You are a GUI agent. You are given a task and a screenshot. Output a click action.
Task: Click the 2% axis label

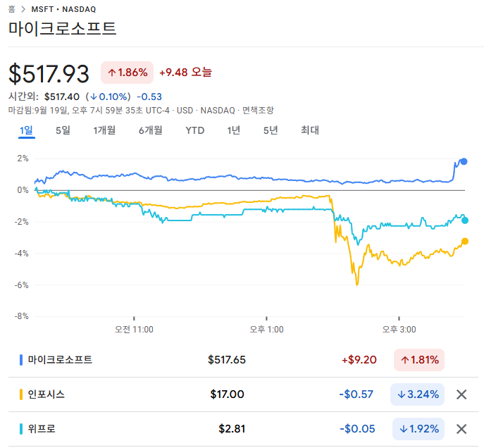tap(23, 158)
